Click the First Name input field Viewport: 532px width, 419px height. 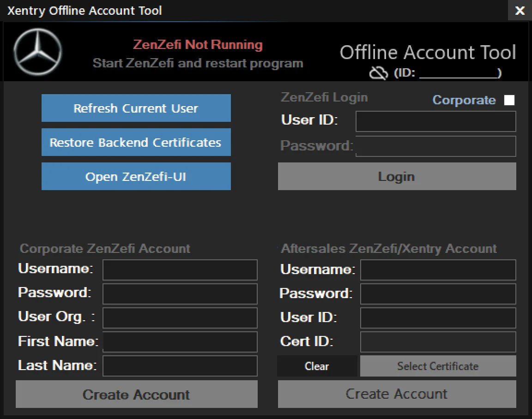tap(180, 342)
